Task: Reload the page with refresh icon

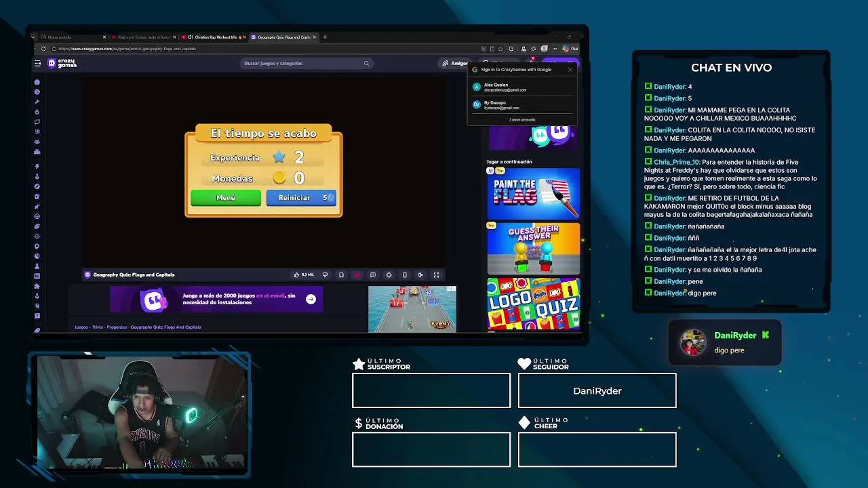Action: click(43, 49)
